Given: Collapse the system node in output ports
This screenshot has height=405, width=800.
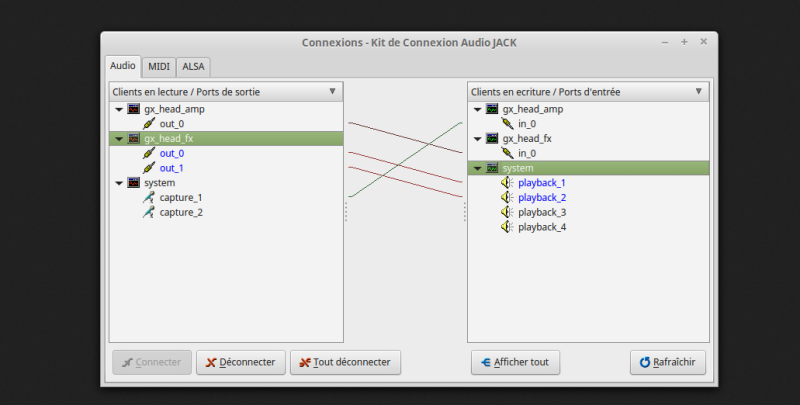Looking at the screenshot, I should (x=119, y=183).
